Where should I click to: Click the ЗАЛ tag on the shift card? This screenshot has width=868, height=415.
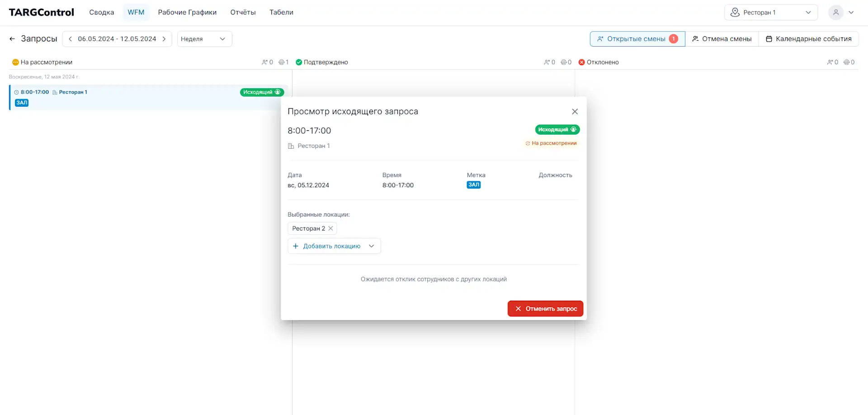tap(22, 103)
